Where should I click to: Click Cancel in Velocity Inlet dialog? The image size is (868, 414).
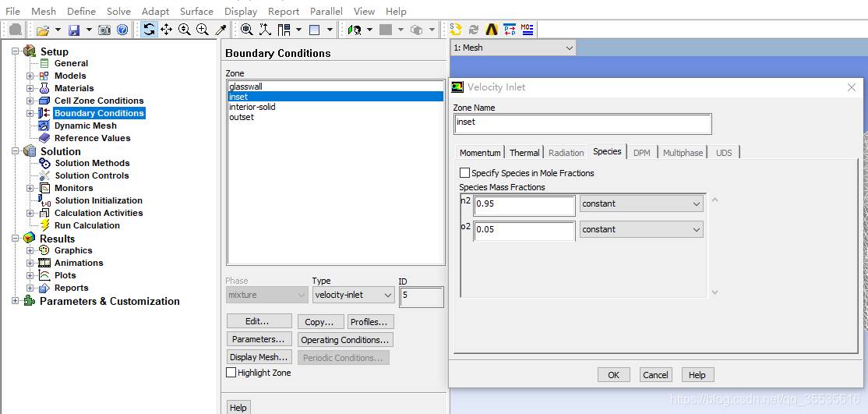(655, 375)
